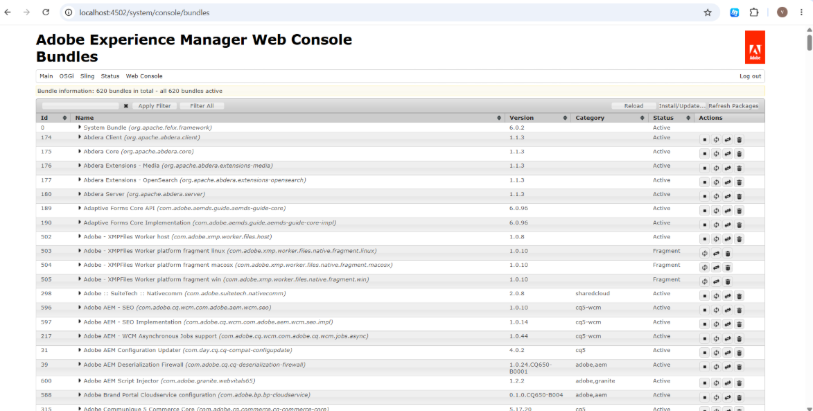Screen dimensions: 813x411
Task: Click Log out link
Action: click(750, 76)
